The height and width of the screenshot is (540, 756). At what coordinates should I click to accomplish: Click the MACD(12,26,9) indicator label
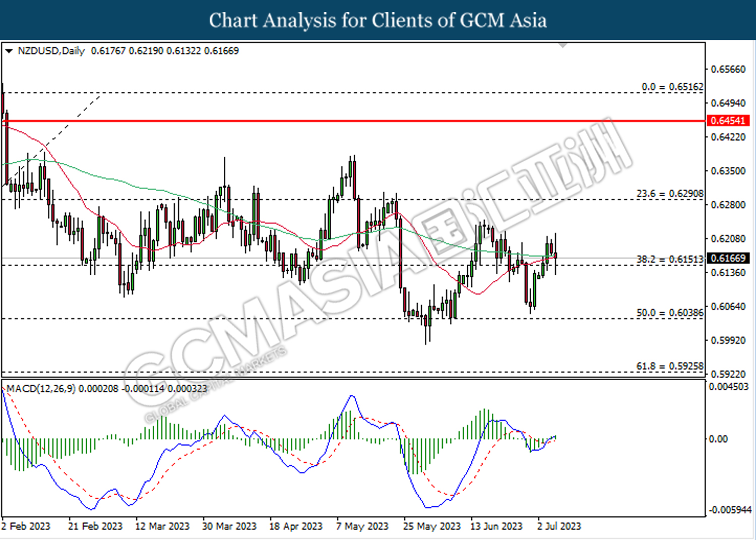click(41, 389)
